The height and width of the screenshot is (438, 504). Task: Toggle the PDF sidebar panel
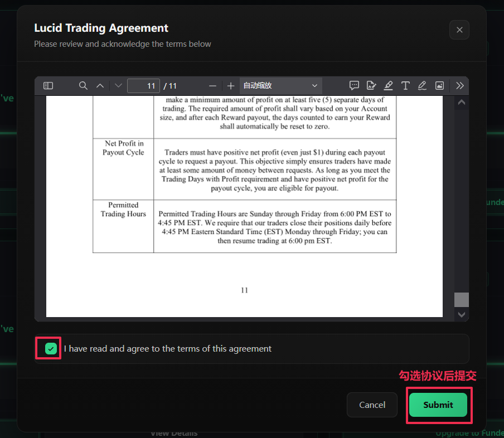[x=48, y=85]
